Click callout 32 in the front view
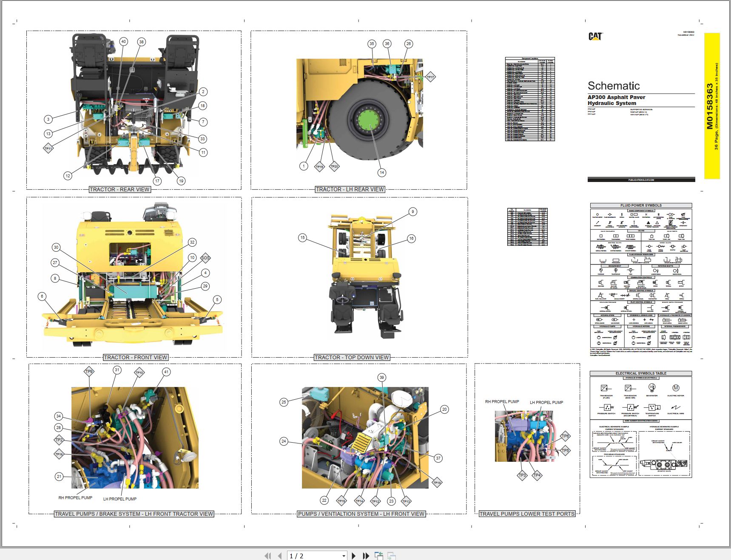731x560 pixels. point(192,242)
